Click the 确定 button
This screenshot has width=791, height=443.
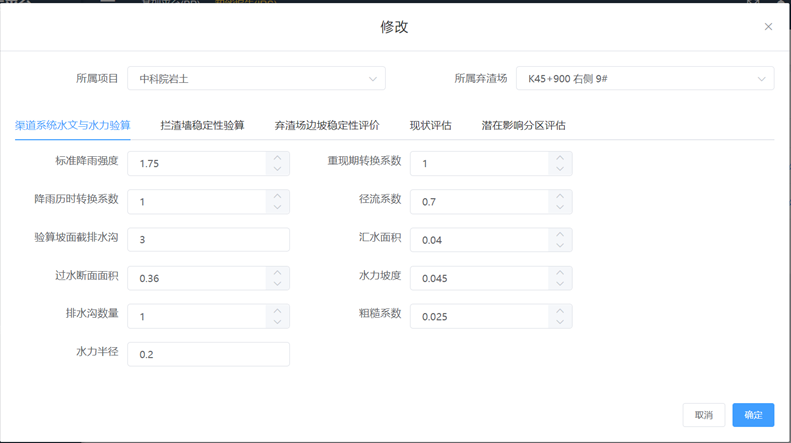[753, 415]
